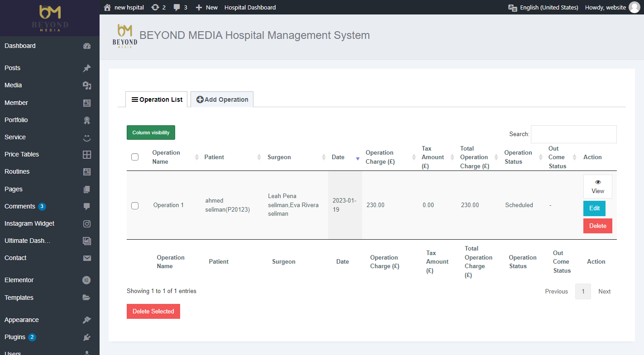The width and height of the screenshot is (644, 355).
Task: View Operation 1 via eye button
Action: coord(597,186)
